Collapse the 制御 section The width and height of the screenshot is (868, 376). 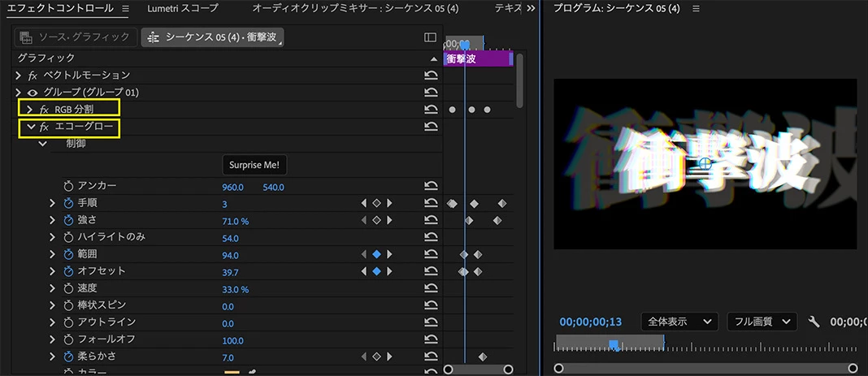tap(42, 144)
